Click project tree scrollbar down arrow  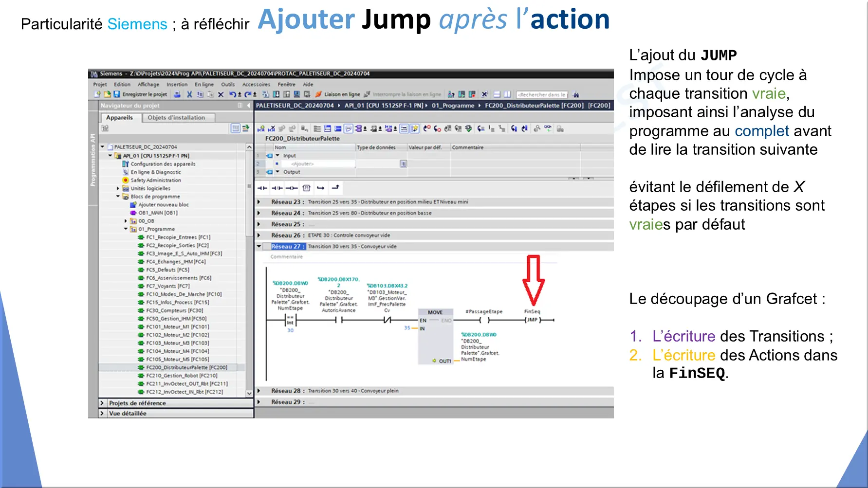pyautogui.click(x=249, y=393)
